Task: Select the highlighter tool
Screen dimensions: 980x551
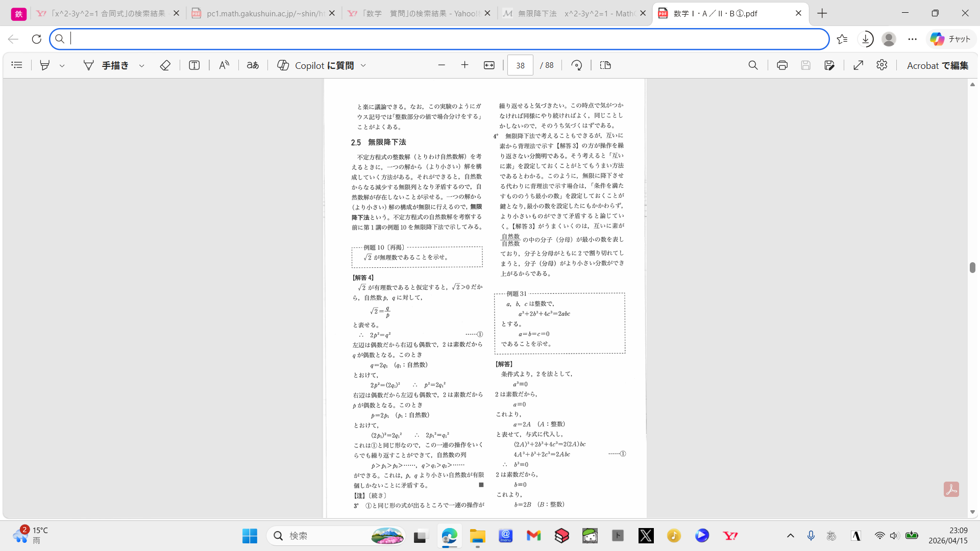Action: tap(45, 65)
